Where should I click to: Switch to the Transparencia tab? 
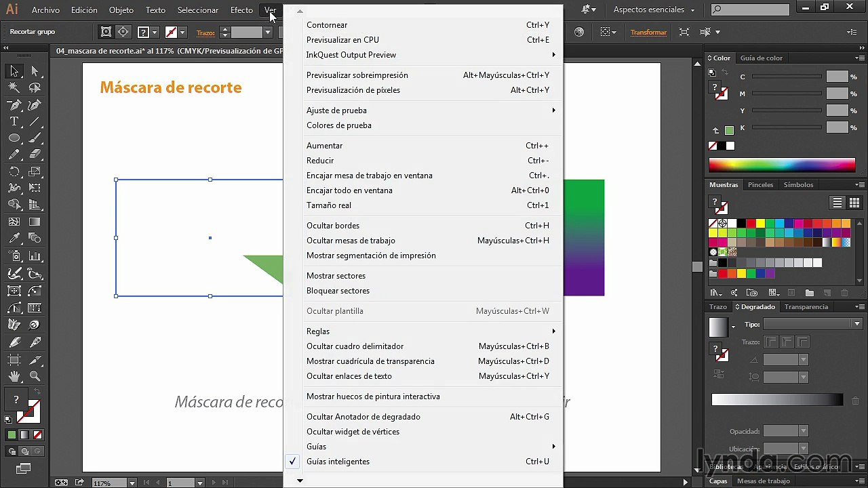[806, 306]
